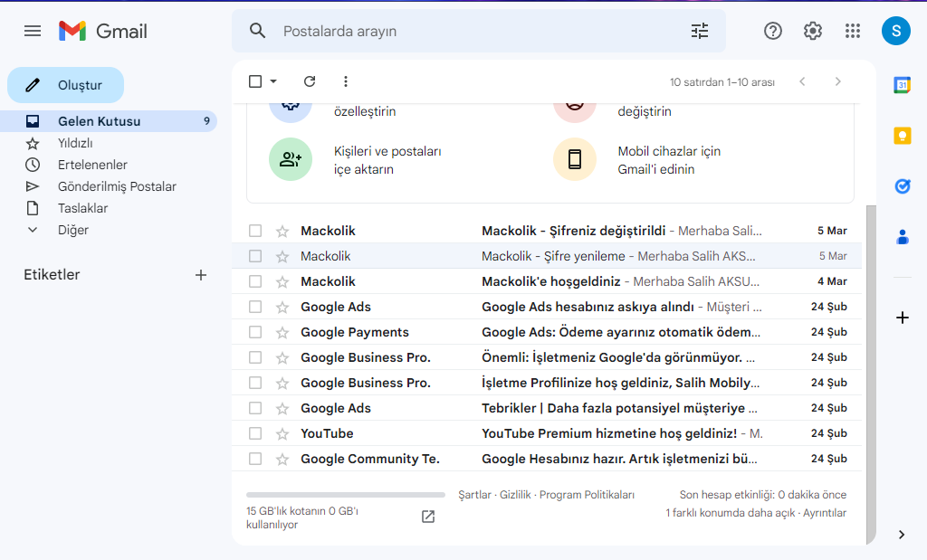927x560 pixels.
Task: Open Settings gear icon
Action: tap(813, 31)
